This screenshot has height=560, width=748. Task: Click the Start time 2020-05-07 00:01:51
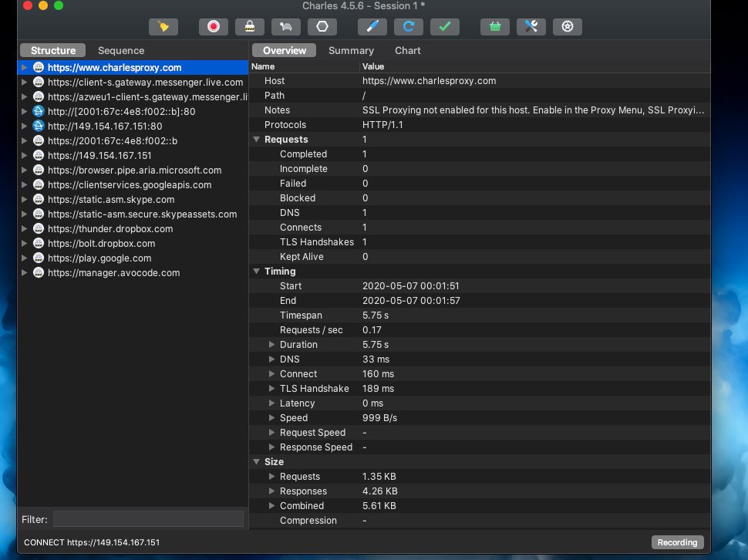point(410,286)
